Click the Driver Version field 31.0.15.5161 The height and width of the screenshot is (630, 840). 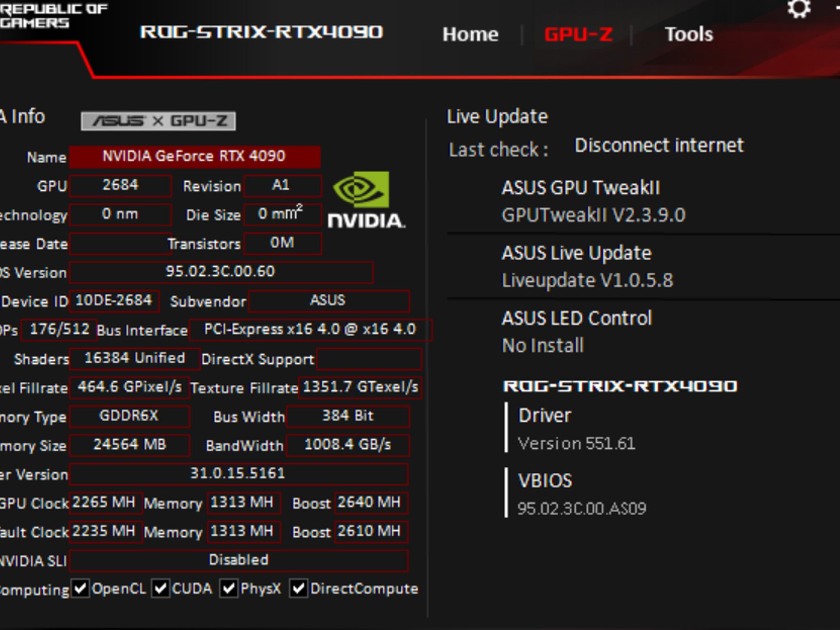tap(239, 474)
